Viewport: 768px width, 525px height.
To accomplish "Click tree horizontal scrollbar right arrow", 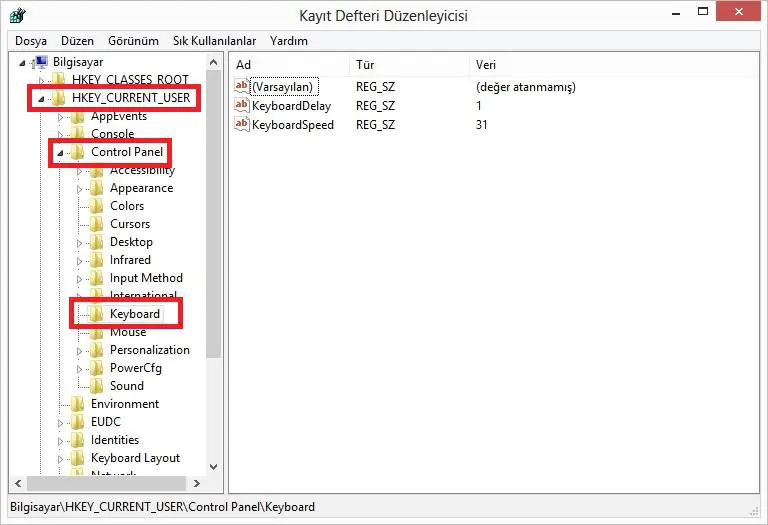I will 196,483.
